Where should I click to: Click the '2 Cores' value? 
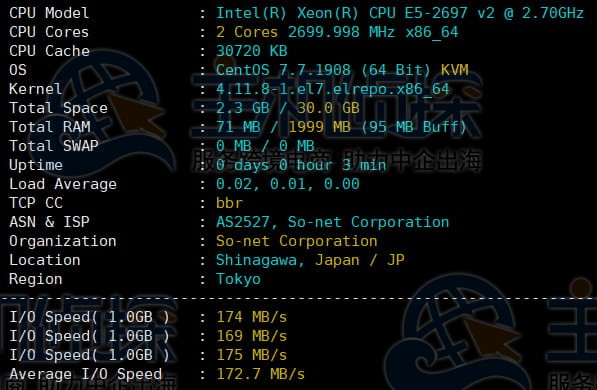(247, 32)
